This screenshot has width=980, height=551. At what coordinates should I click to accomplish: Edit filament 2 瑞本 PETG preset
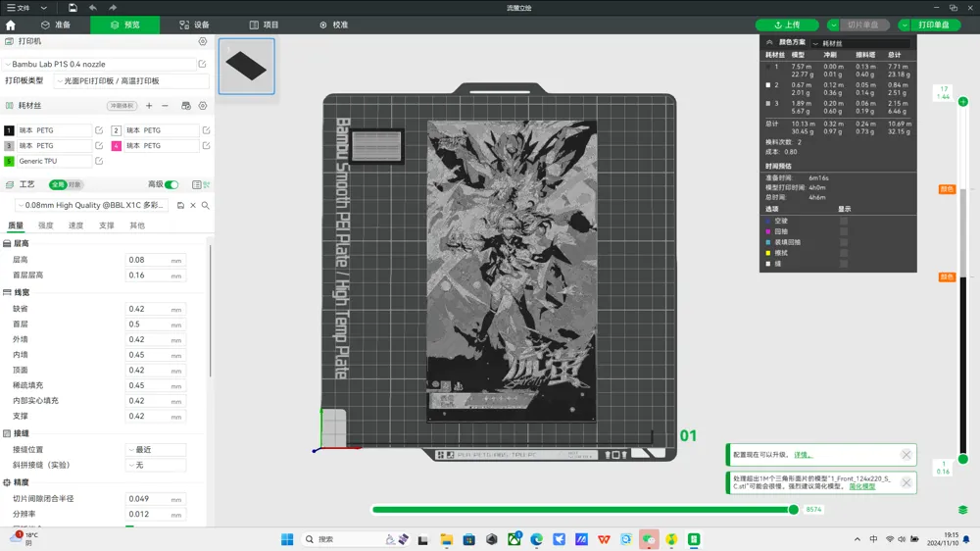(x=206, y=130)
